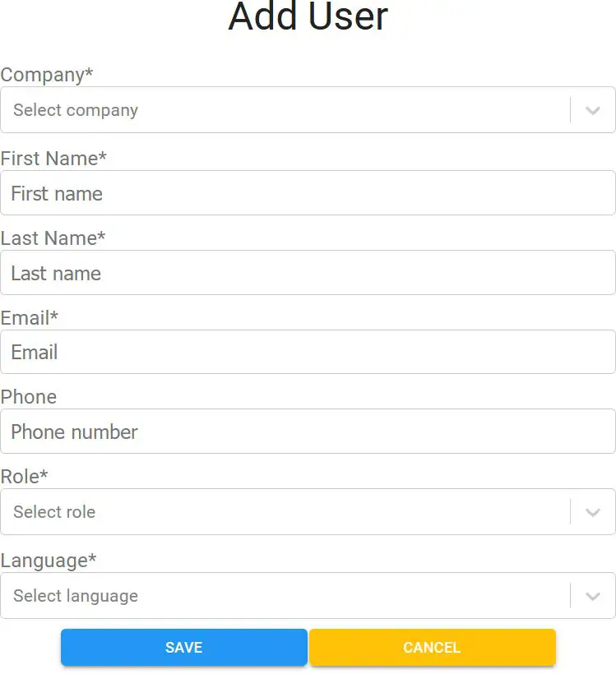Click the Phone label text
Viewport: 616px width, 674px height.
(x=29, y=397)
